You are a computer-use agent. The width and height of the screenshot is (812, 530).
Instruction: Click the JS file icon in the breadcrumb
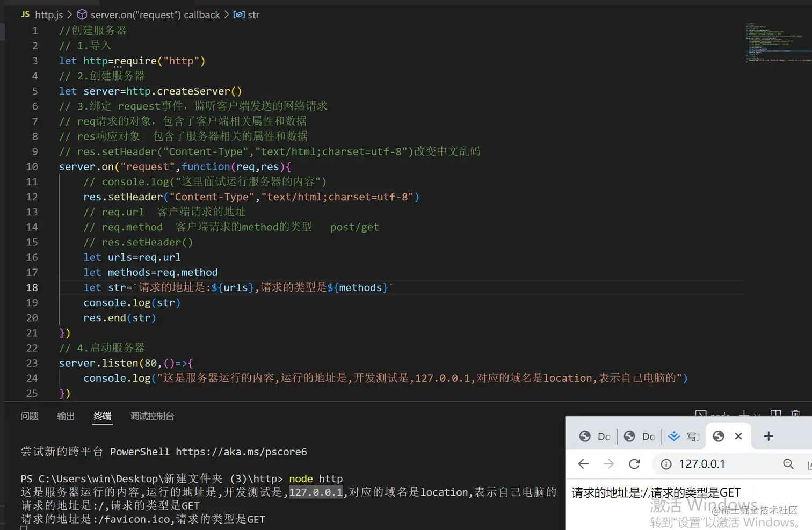(25, 14)
